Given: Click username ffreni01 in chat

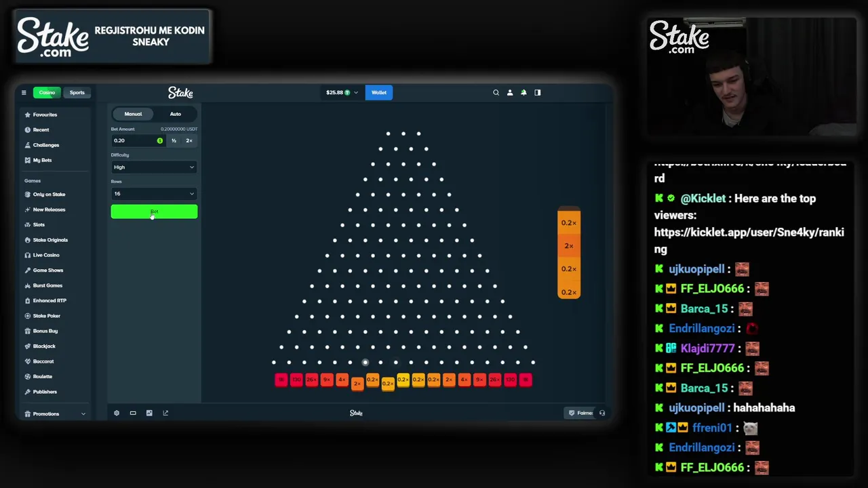Looking at the screenshot, I should tap(712, 428).
